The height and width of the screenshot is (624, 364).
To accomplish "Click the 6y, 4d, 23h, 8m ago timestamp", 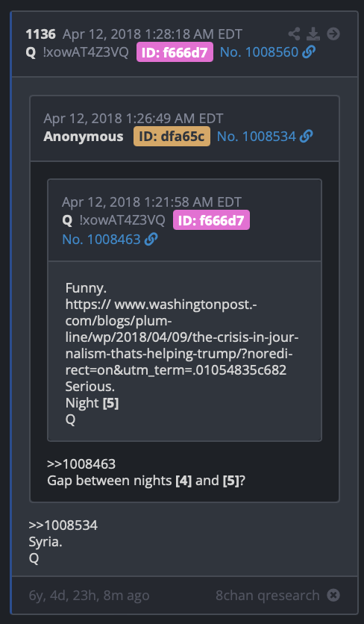I will (89, 596).
